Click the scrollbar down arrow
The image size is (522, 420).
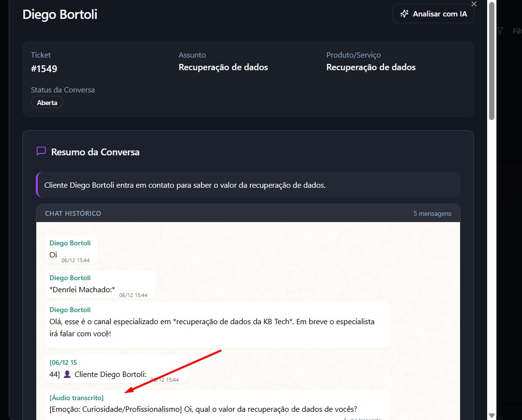tap(492, 415)
